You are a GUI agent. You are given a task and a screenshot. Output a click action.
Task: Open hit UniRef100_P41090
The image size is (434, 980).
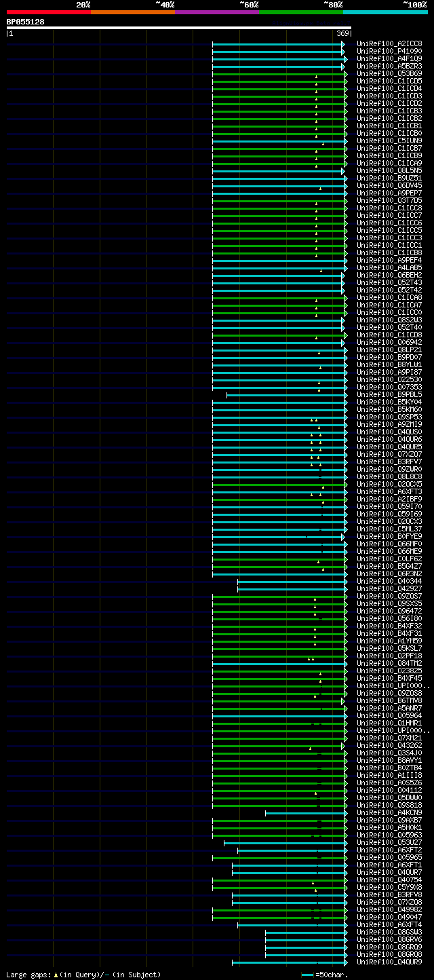(389, 51)
